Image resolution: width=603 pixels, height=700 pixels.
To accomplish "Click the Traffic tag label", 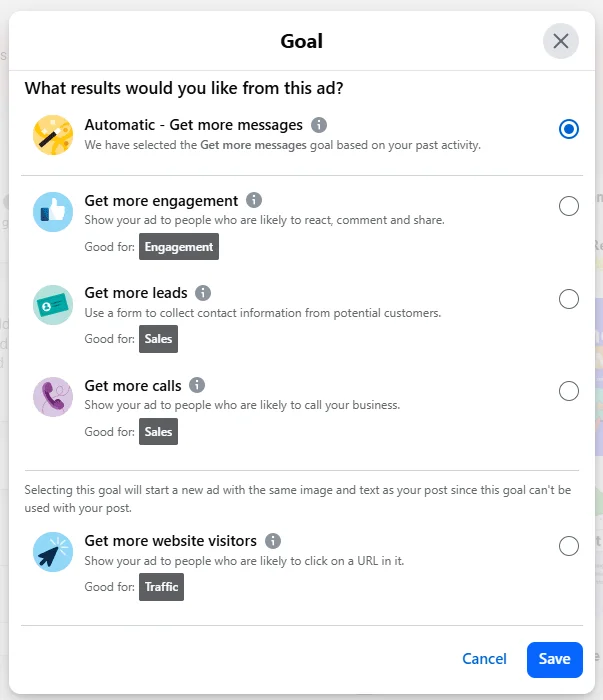I will 161,587.
